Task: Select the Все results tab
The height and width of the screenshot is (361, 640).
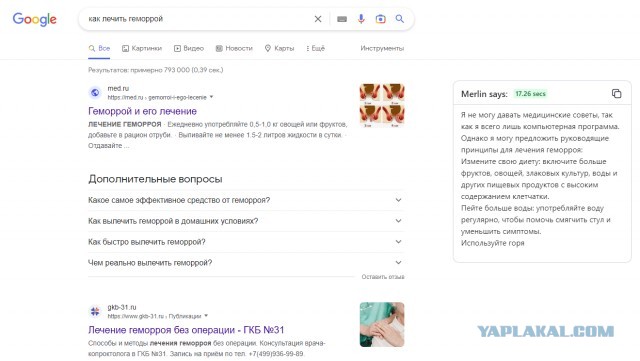Action: [x=99, y=48]
